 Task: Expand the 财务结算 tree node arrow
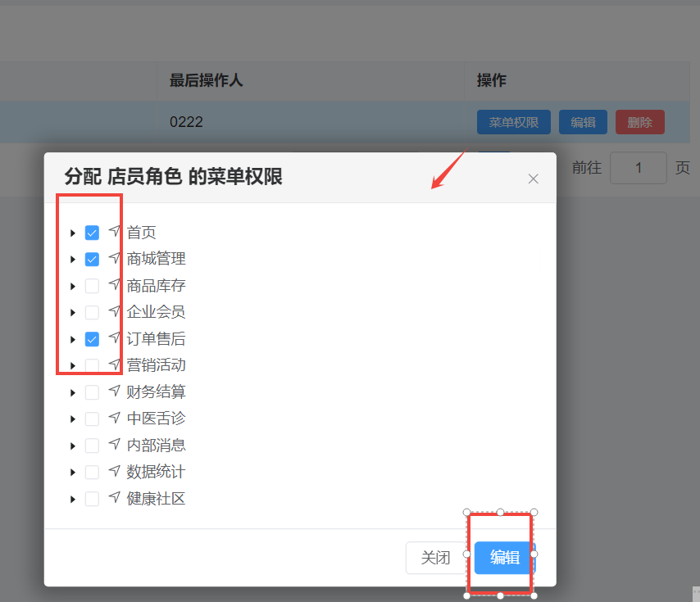tap(73, 392)
